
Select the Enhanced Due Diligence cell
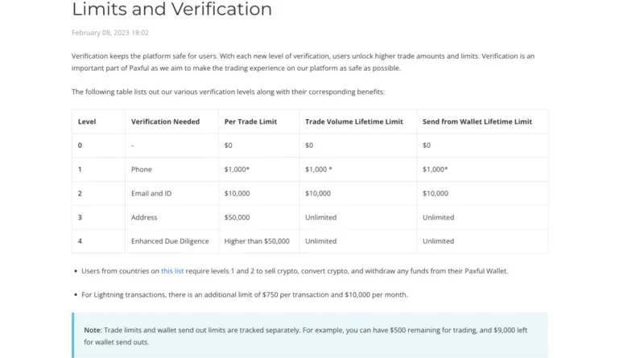(171, 241)
